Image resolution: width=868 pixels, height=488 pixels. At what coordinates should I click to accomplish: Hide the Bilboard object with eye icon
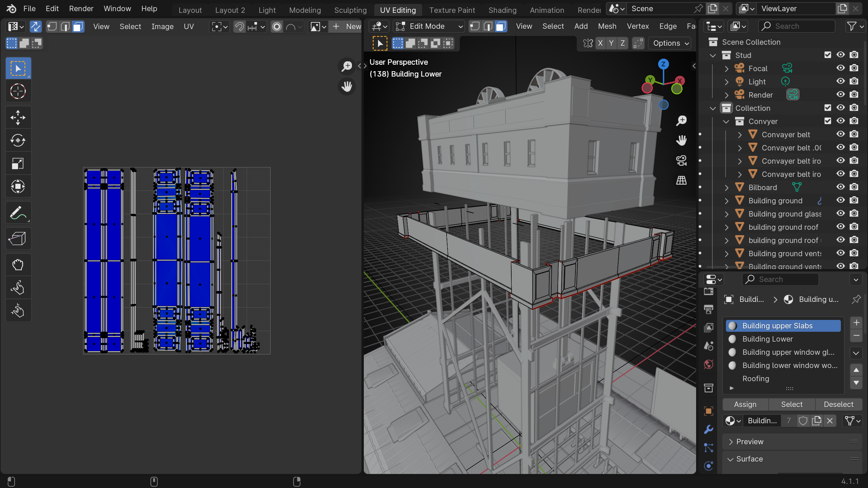[x=841, y=187]
